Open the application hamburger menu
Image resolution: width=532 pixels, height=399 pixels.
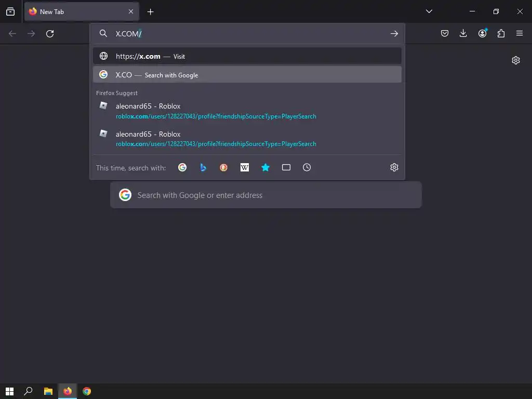coord(520,33)
